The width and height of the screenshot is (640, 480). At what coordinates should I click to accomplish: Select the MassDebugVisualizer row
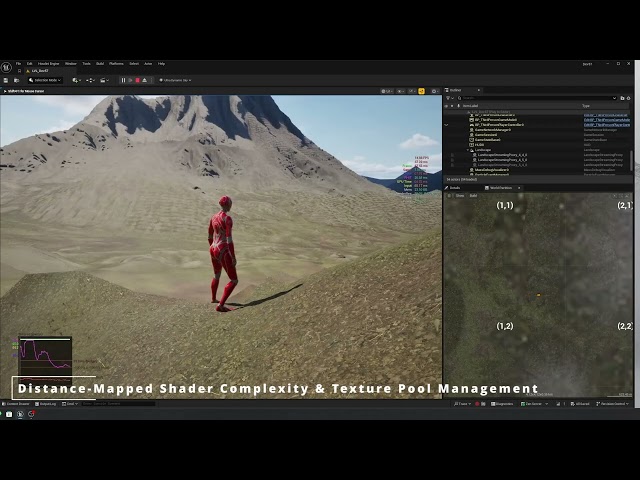click(537, 170)
